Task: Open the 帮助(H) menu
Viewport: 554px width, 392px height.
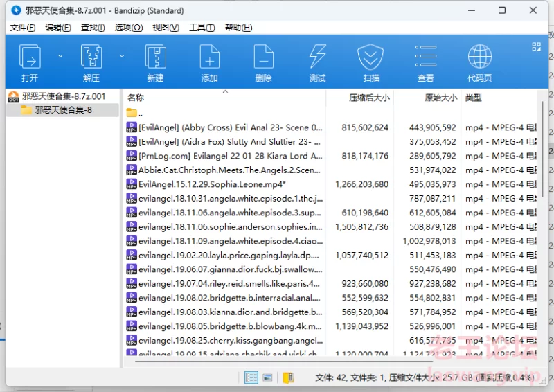Action: click(x=238, y=28)
